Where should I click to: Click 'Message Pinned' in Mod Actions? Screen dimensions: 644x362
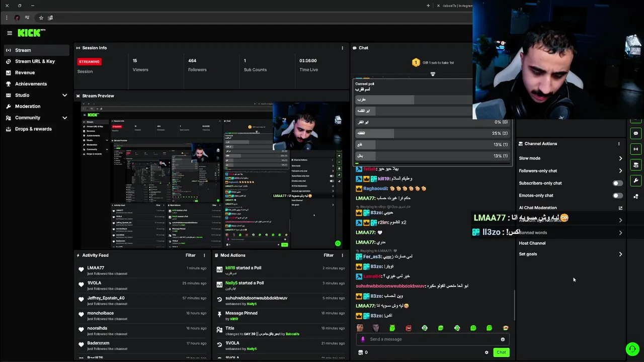point(242,313)
